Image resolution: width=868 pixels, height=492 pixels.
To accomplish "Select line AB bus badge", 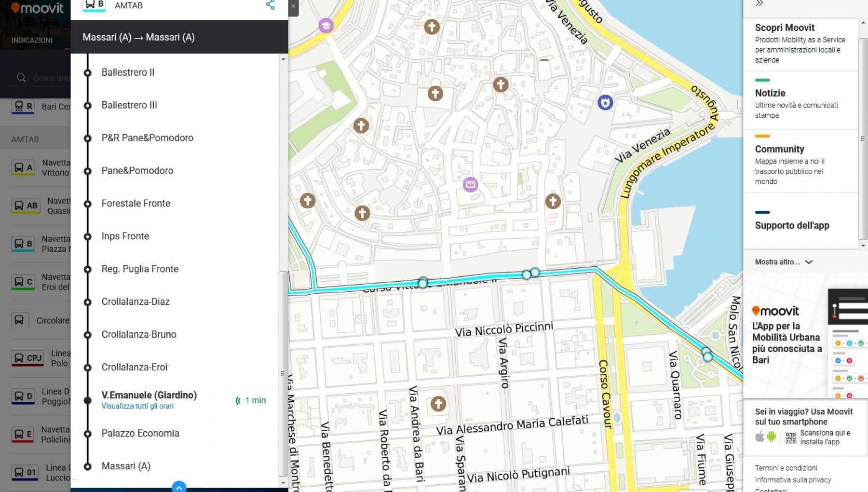I will click(x=26, y=206).
